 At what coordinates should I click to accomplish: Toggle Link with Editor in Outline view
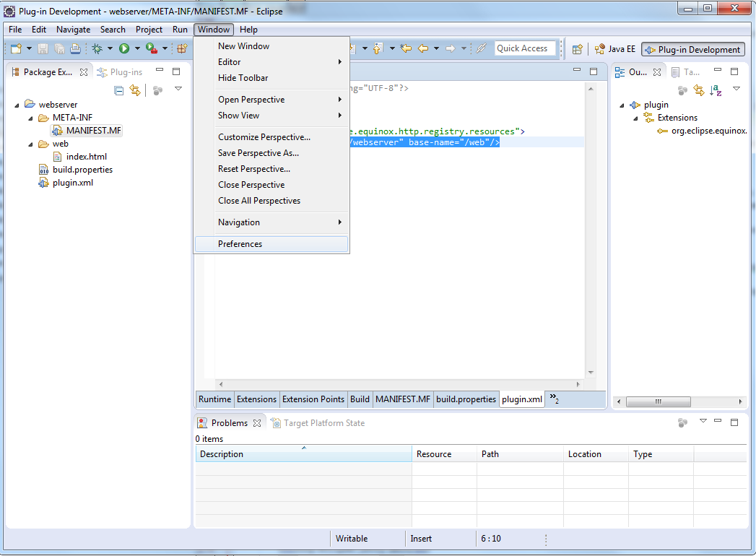click(x=699, y=90)
